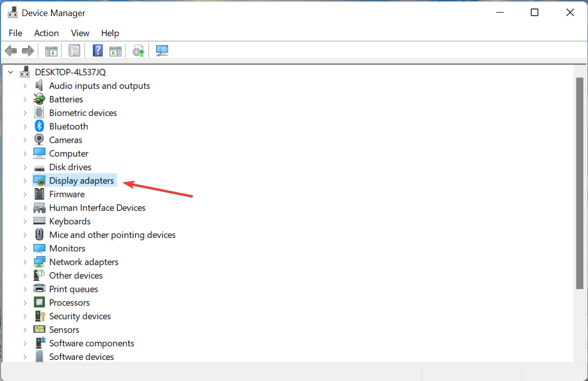Viewport: 588px width, 381px height.
Task: Select the Software components label
Action: [91, 343]
